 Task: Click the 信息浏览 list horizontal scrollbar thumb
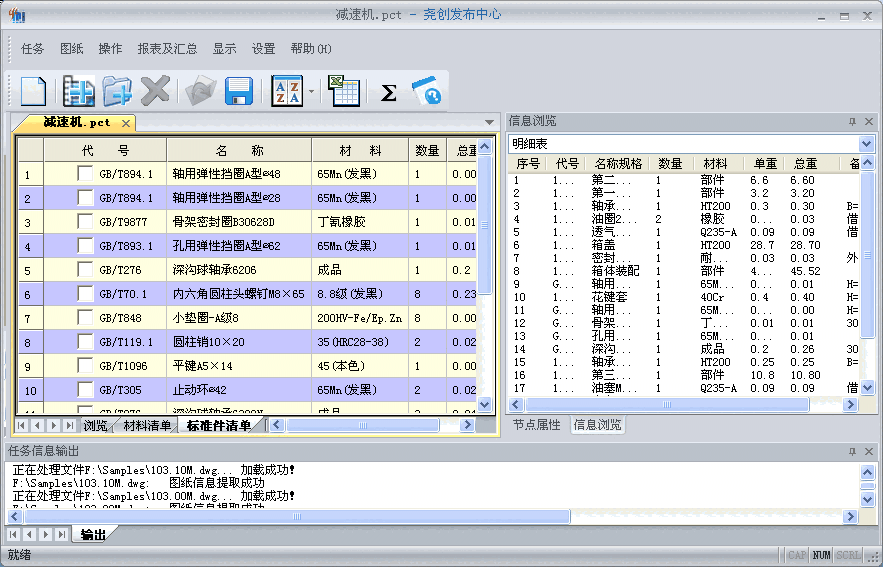[667, 404]
